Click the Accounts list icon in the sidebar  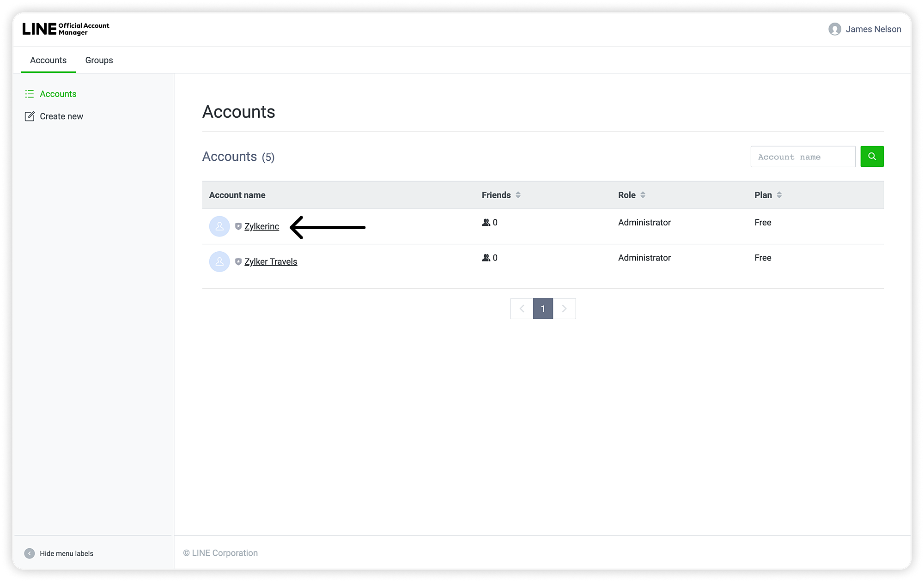(30, 94)
